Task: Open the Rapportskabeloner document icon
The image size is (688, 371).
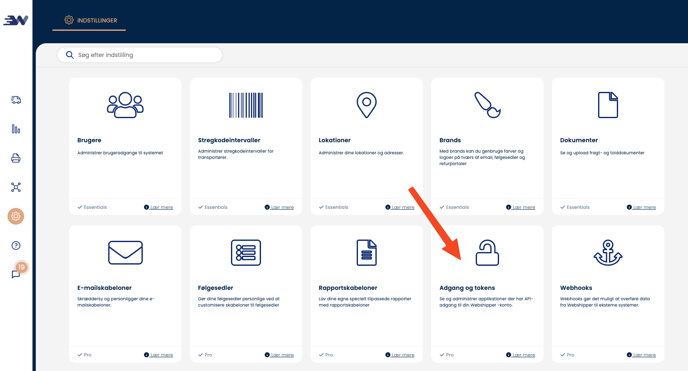Action: click(x=366, y=253)
